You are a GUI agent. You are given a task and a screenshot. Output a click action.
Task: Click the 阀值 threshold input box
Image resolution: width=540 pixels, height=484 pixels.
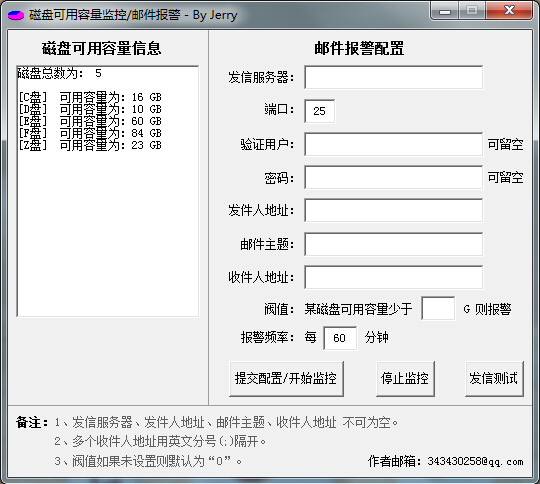tap(438, 308)
